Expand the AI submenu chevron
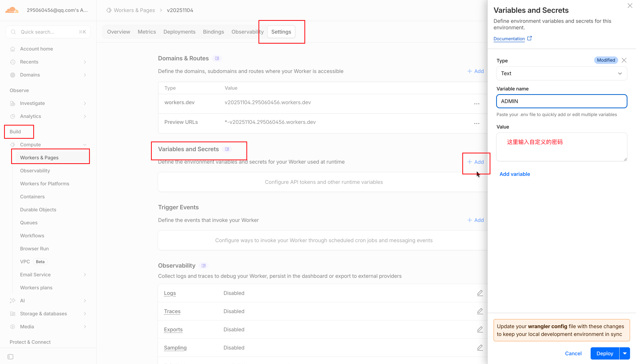The width and height of the screenshot is (636, 364). [x=85, y=301]
